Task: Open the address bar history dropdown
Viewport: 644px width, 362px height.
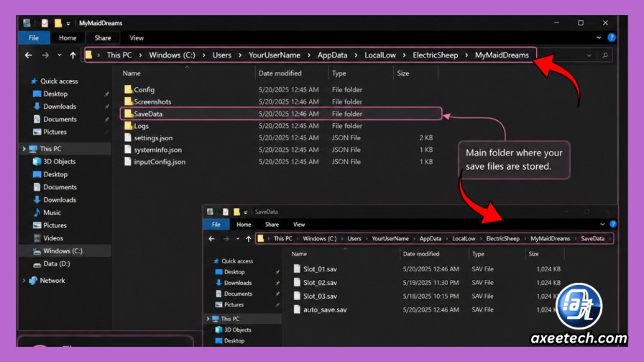Action: [589, 55]
